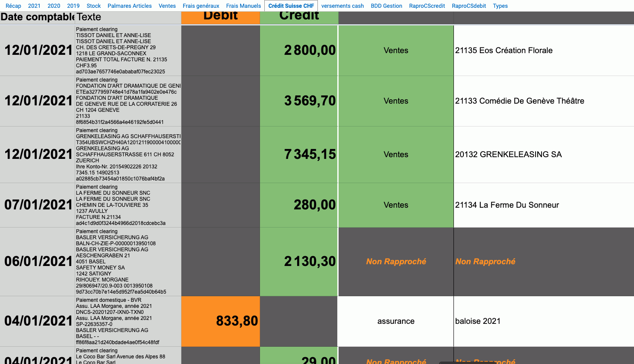
Task: Open the 2019 sheet tab
Action: [73, 6]
